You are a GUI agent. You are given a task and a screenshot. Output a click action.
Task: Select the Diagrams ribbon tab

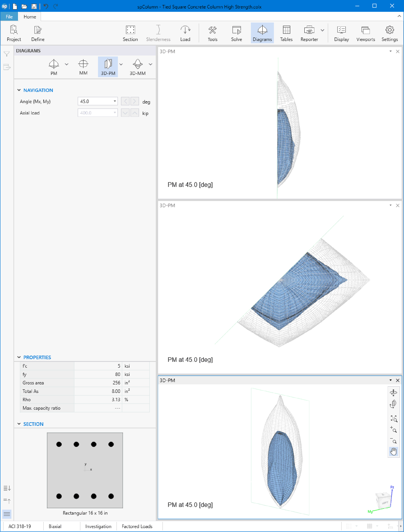261,33
